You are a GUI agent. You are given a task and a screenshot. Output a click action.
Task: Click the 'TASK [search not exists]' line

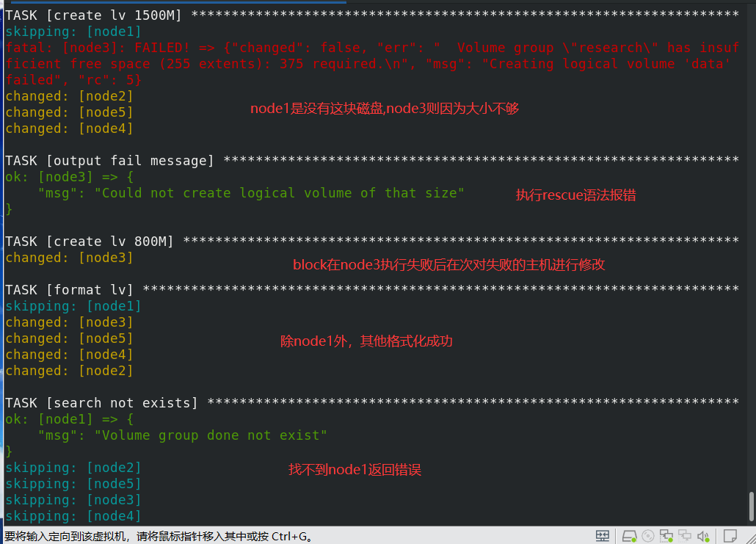point(371,403)
